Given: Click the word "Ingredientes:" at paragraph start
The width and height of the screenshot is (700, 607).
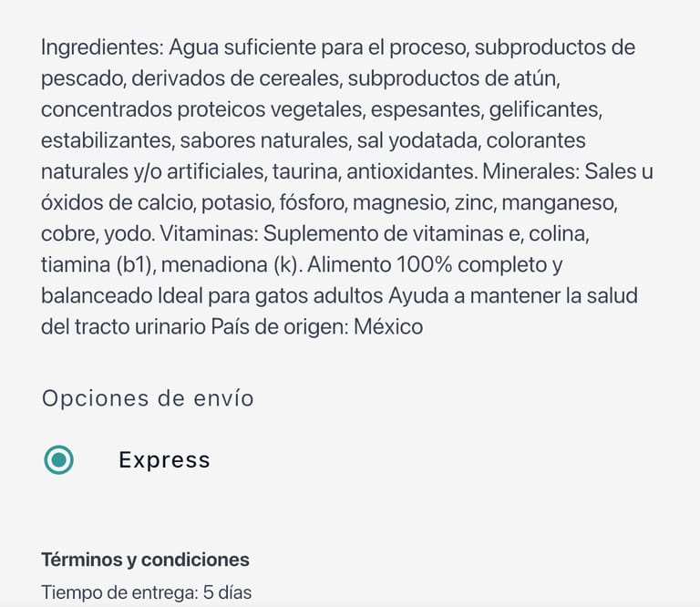Looking at the screenshot, I should (x=101, y=47).
